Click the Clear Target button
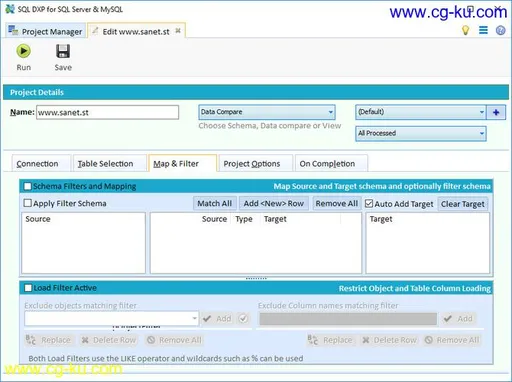 pos(463,204)
